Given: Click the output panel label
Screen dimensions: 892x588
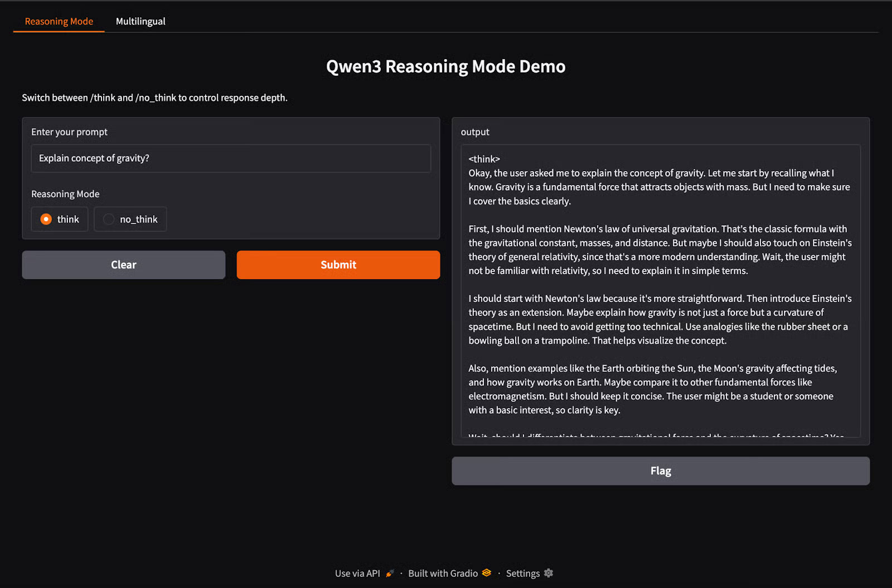Looking at the screenshot, I should pos(475,132).
